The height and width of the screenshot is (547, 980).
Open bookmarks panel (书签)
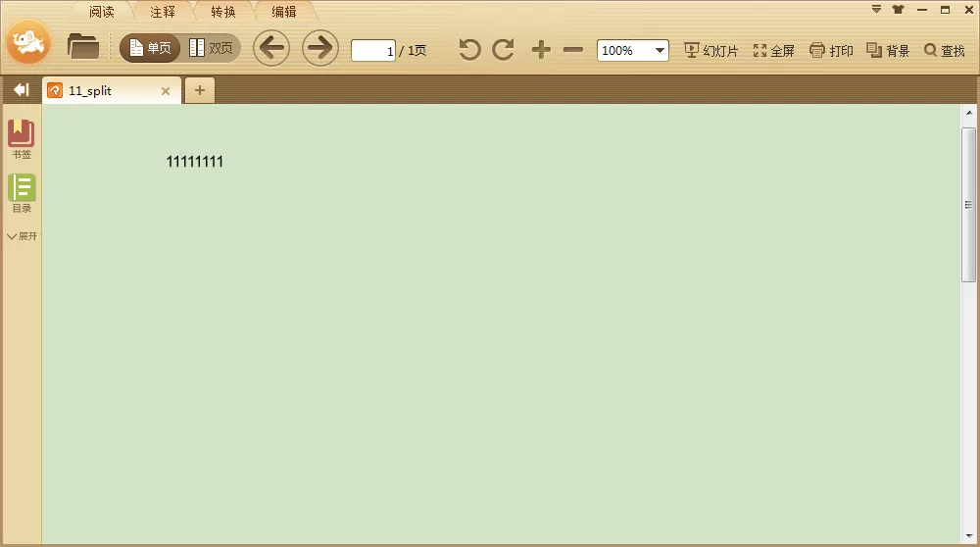(22, 139)
